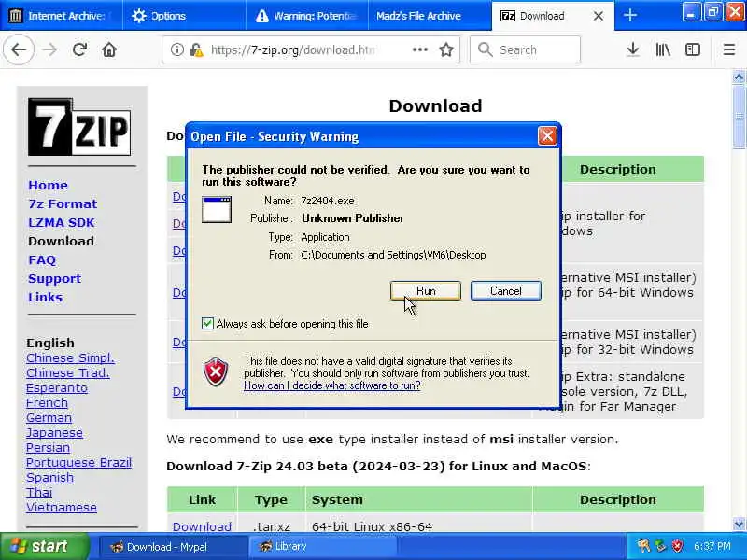Click the Forward arrow button
Image resolution: width=747 pixels, height=560 pixels.
pos(49,49)
